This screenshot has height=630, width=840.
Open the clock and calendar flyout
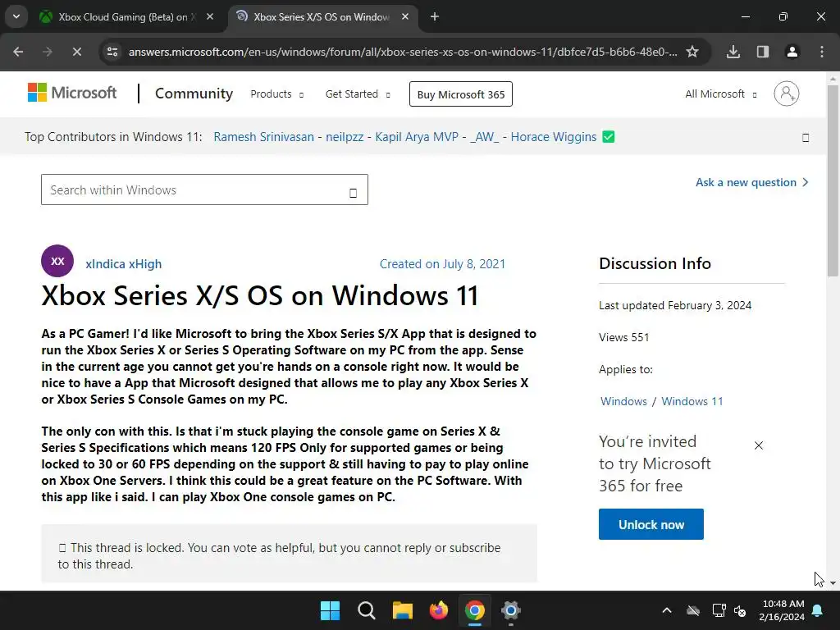point(782,610)
